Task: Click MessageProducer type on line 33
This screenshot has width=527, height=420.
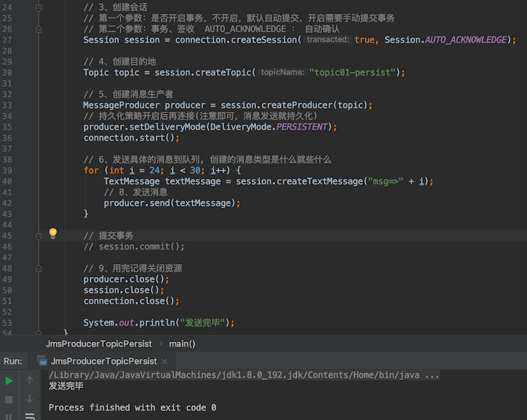Action: click(121, 105)
